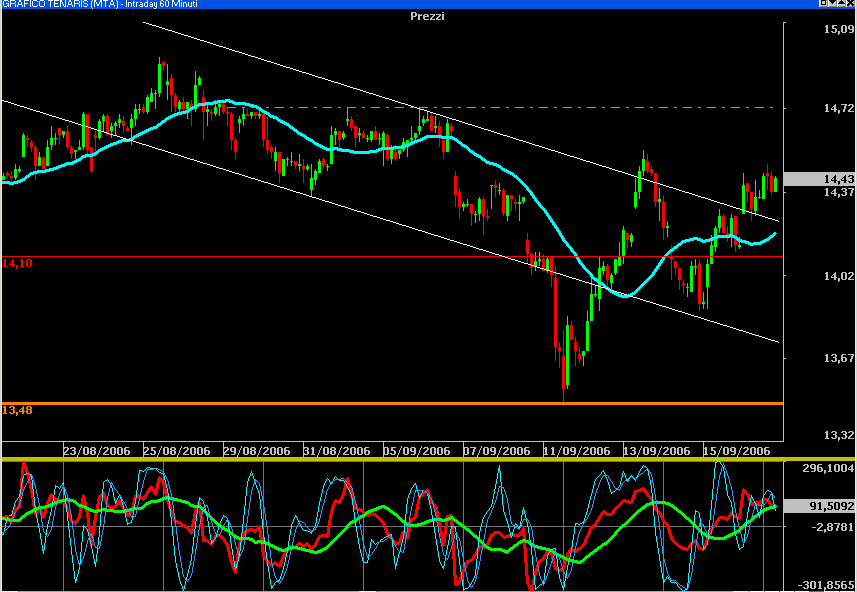Click the 23/08/2006 date label

click(x=97, y=452)
